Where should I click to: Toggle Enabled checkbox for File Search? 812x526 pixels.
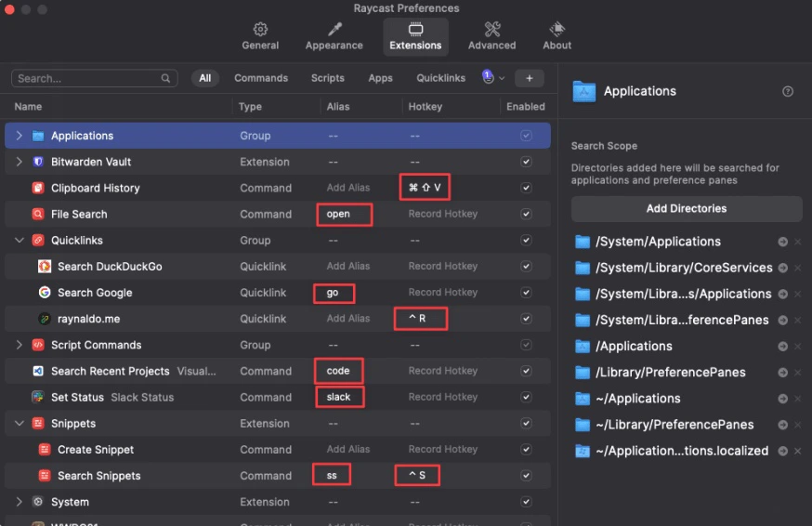(x=526, y=214)
